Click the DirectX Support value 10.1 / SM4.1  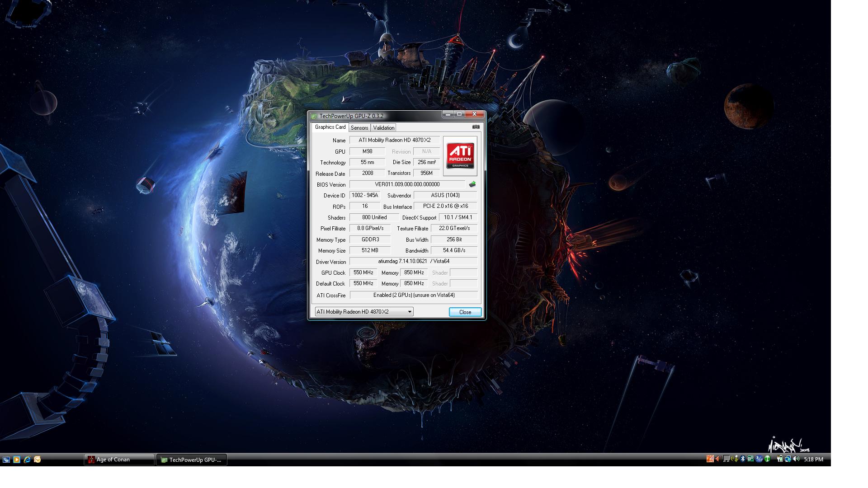point(458,217)
